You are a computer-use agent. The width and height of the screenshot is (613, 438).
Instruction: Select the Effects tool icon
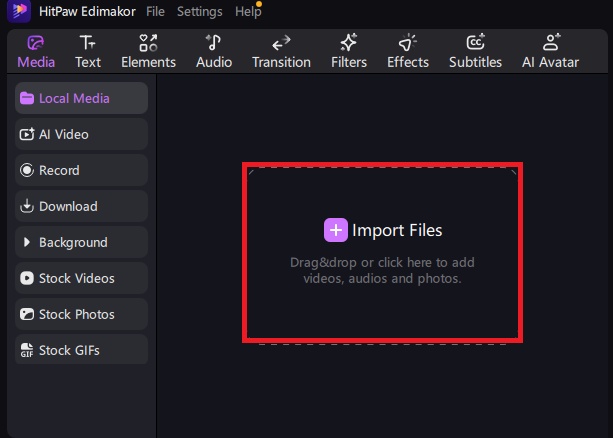(407, 51)
